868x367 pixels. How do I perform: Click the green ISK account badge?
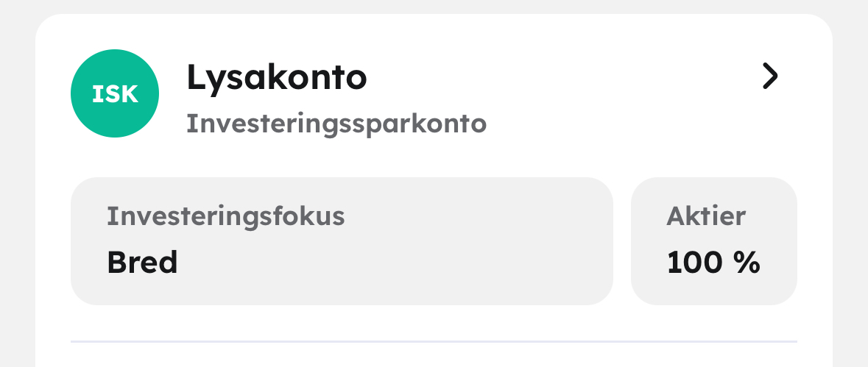pyautogui.click(x=114, y=93)
